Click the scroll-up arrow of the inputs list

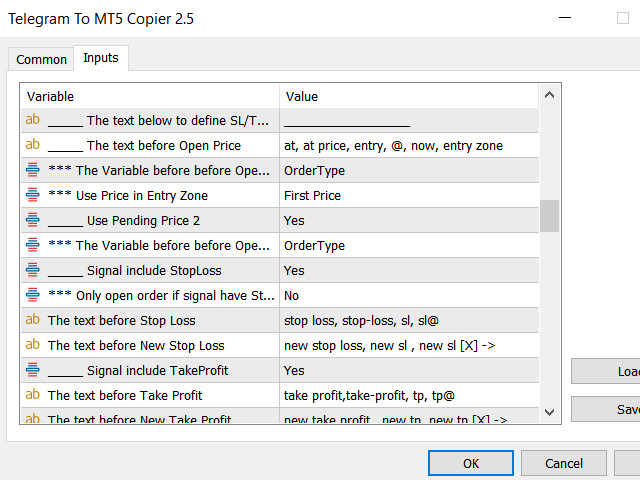(x=549, y=95)
